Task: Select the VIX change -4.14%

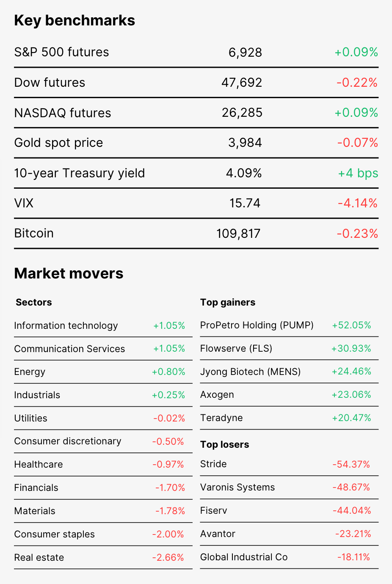Action: (x=358, y=203)
